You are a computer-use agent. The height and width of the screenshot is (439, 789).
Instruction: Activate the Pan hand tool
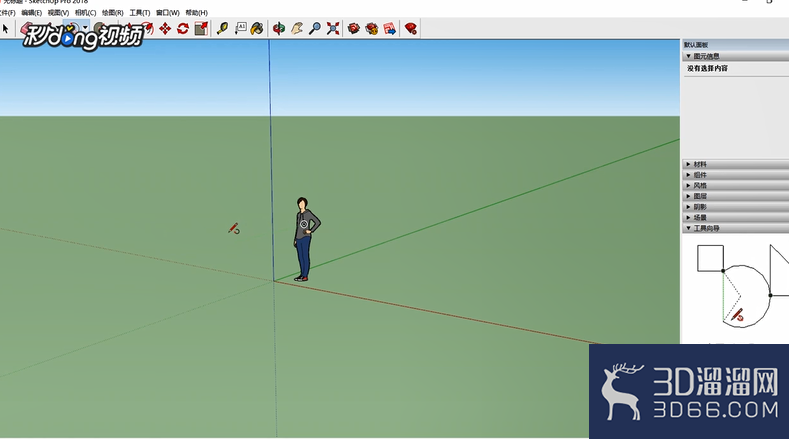pos(297,29)
